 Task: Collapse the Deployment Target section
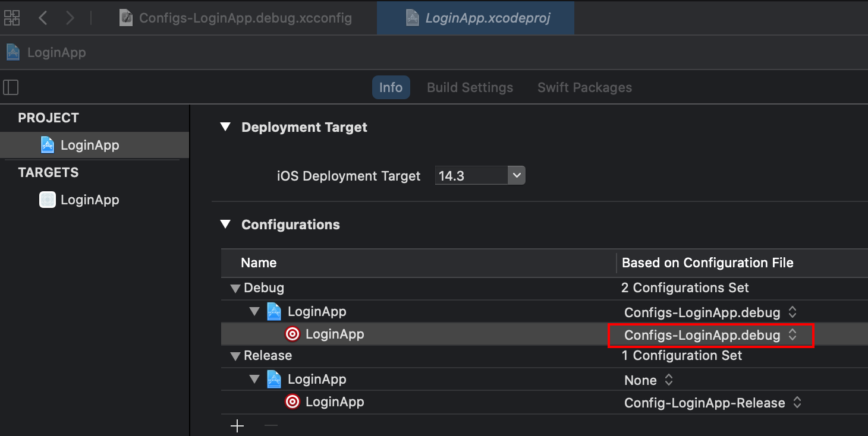[225, 127]
